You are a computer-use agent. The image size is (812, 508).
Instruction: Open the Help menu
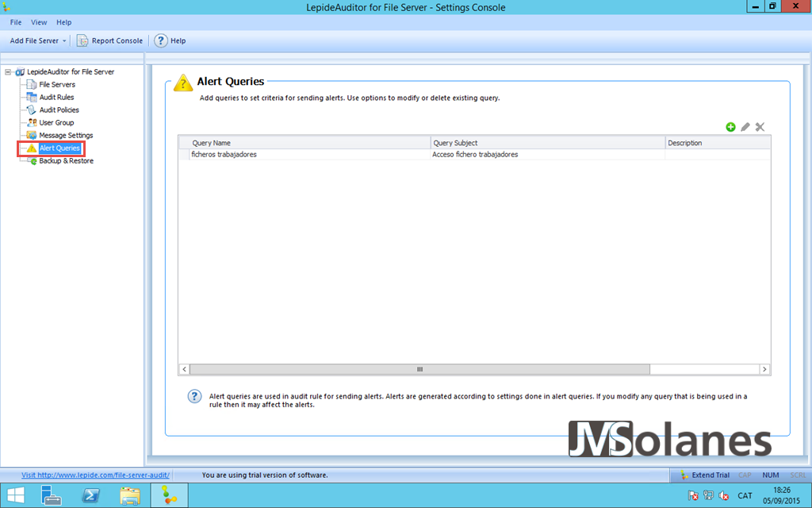point(63,22)
